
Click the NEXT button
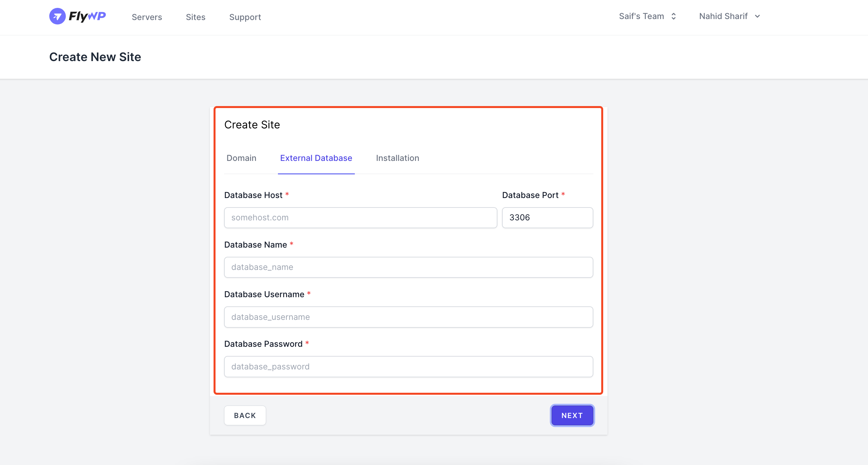click(572, 416)
